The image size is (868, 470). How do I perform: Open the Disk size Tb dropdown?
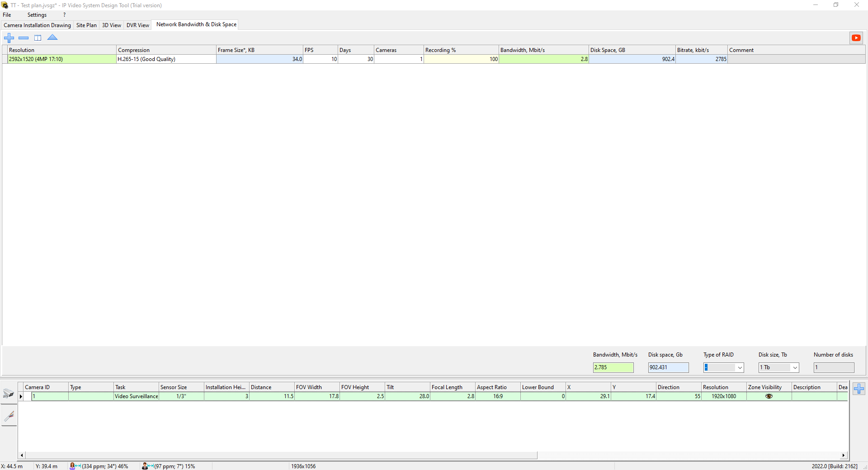coord(795,368)
